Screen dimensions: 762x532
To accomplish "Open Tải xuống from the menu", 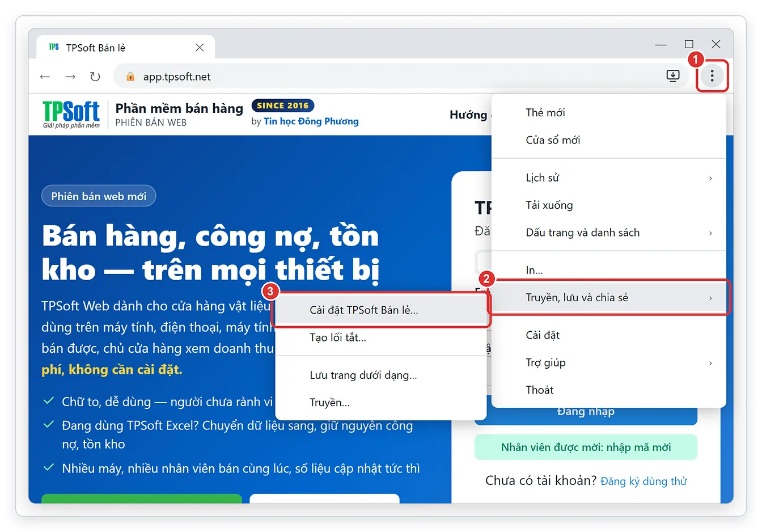I will click(609, 205).
